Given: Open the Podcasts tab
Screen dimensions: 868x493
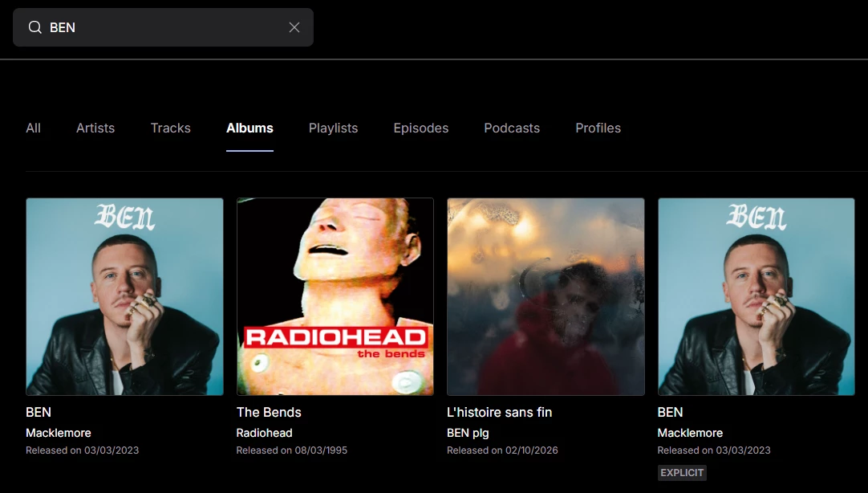Looking at the screenshot, I should point(512,128).
